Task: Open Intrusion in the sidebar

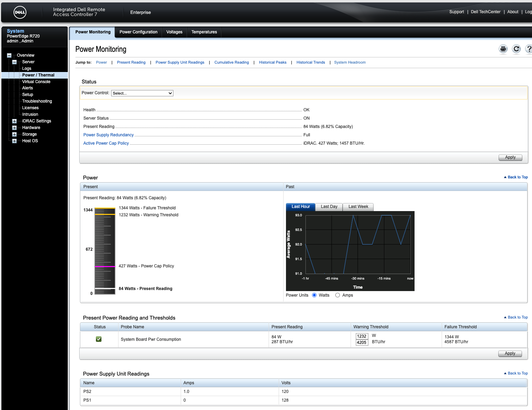Action: click(30, 114)
